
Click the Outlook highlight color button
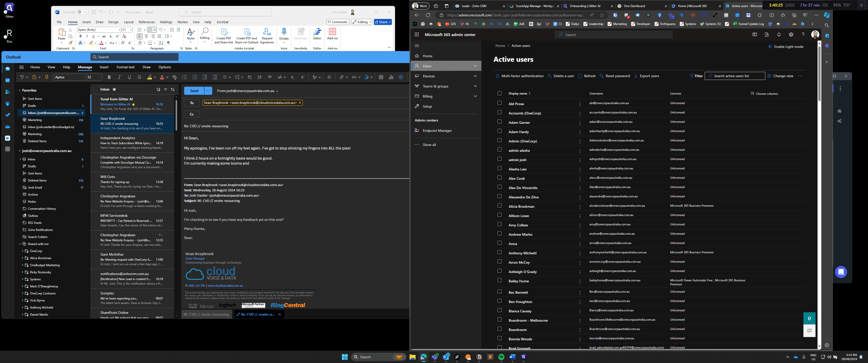tap(150, 77)
